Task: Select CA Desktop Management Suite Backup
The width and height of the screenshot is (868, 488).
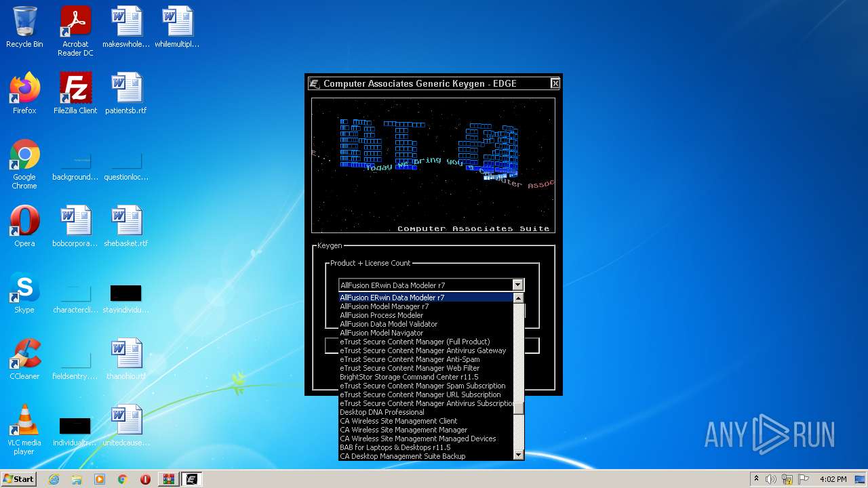Action: [426, 456]
